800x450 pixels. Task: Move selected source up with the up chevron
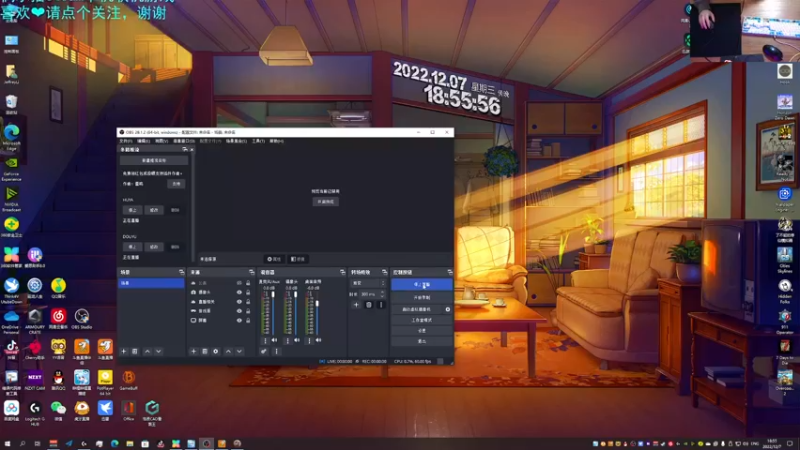click(x=228, y=351)
